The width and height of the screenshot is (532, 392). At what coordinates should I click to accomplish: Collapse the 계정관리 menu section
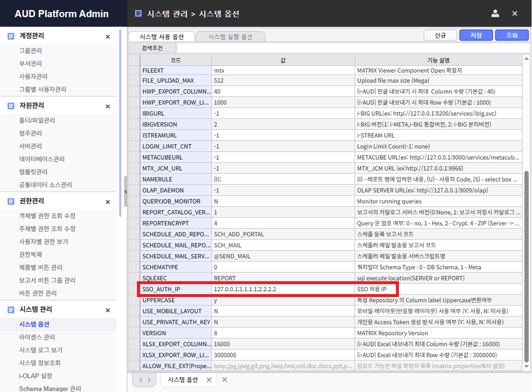pos(108,37)
